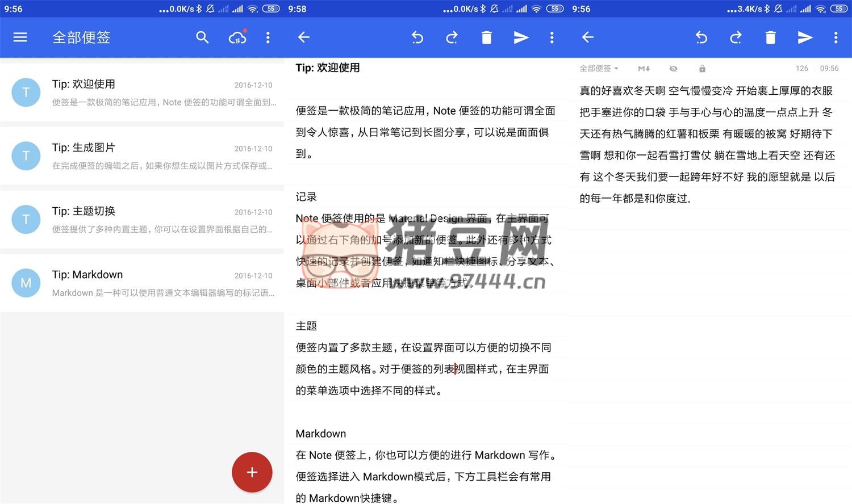The image size is (852, 504).
Task: Click redo in the Tip: 欢迎使用 editor
Action: coord(452,37)
